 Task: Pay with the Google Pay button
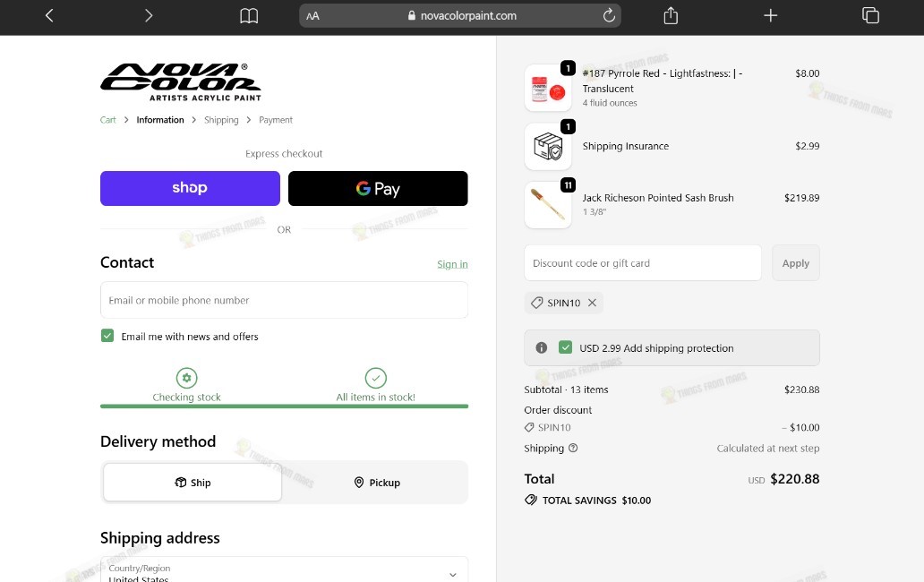tap(378, 189)
